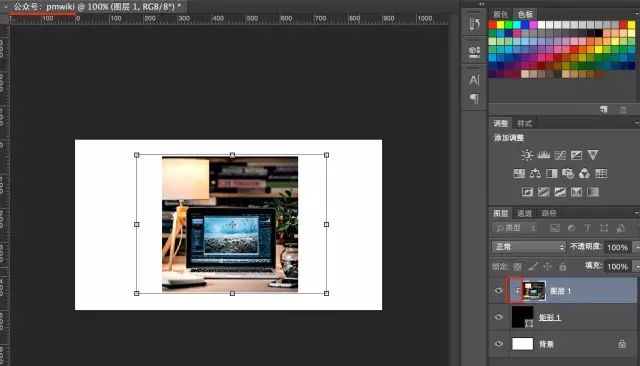This screenshot has height=366, width=640.
Task: Add a Channel Mixer adjustment
Action: [584, 173]
